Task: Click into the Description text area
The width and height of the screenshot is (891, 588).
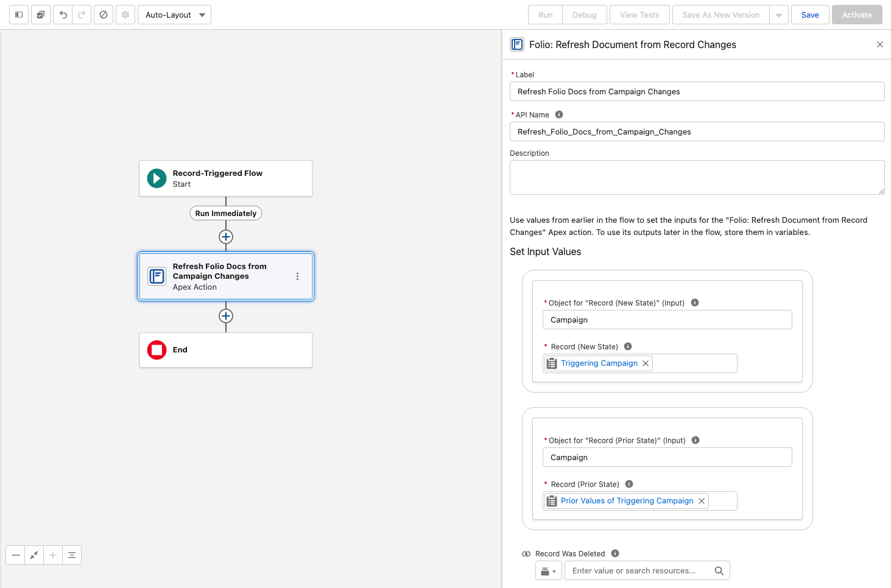Action: (x=697, y=177)
